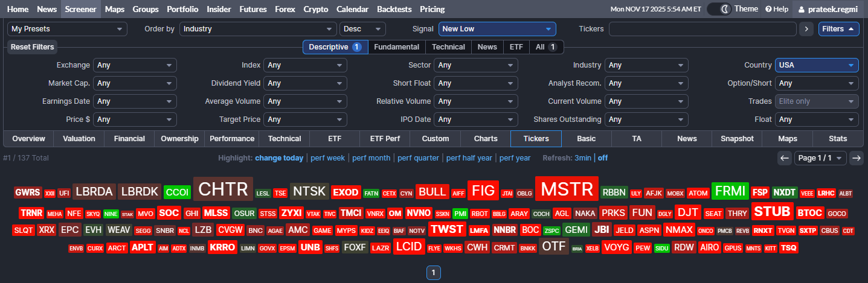Screen dimensions: 868x283
Task: Go to previous page arrow
Action: click(x=785, y=158)
